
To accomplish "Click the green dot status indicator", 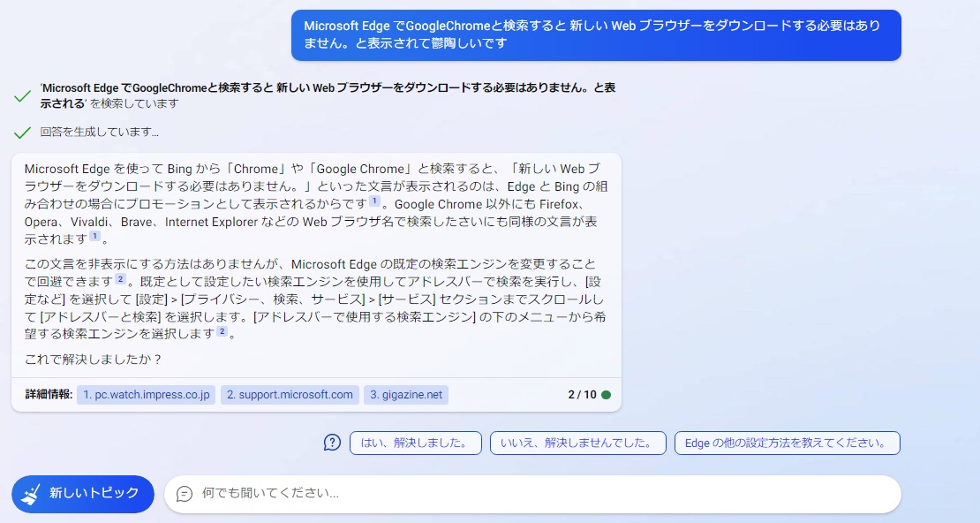I will pos(607,395).
